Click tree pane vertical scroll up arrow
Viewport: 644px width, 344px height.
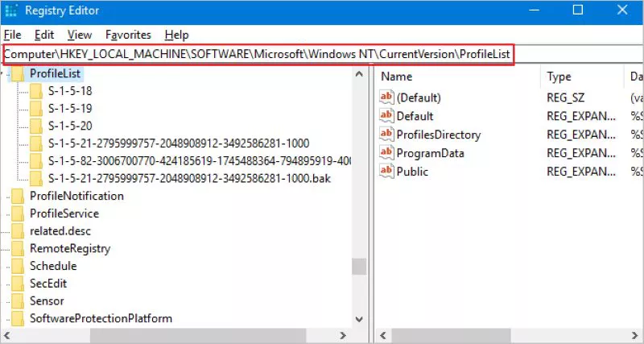click(359, 74)
